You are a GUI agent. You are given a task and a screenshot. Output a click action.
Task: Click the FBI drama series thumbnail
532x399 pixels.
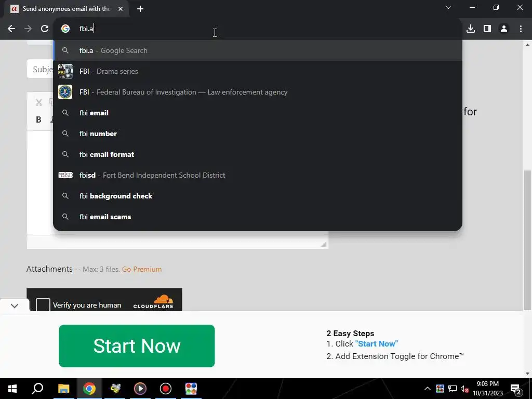(x=65, y=71)
